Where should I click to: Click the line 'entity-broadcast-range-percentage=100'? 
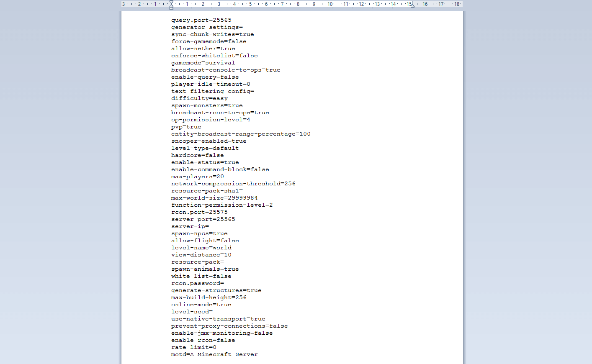pos(241,134)
